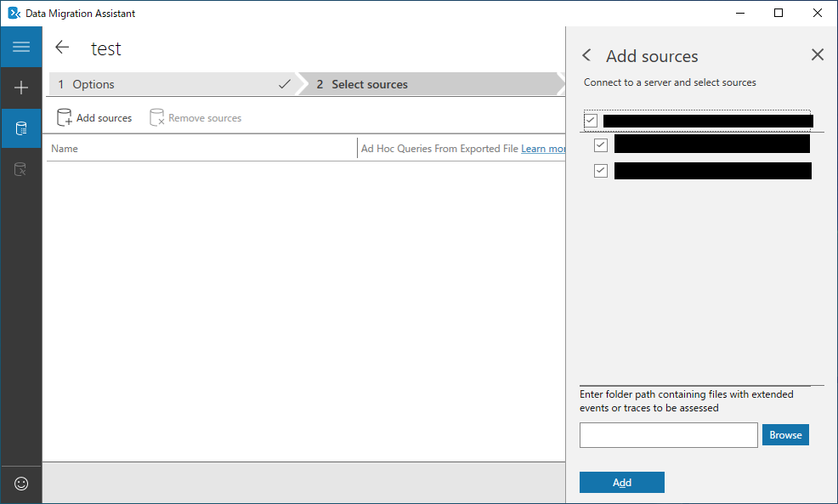Click the Add button
The image size is (838, 504).
[x=622, y=483]
